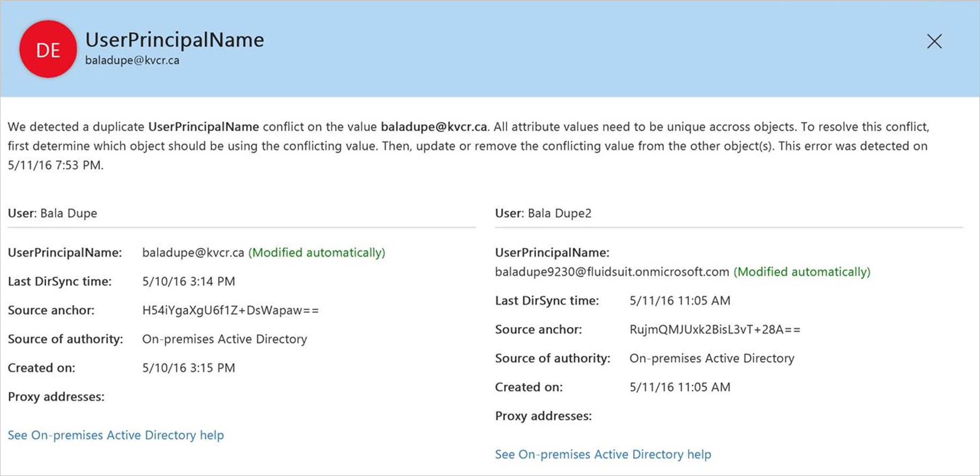Screen dimensions: 980x476
Task: Click Bala Dupe2's source anchor RujmQMJUxk2BisL3vT+28A==
Action: tap(715, 329)
